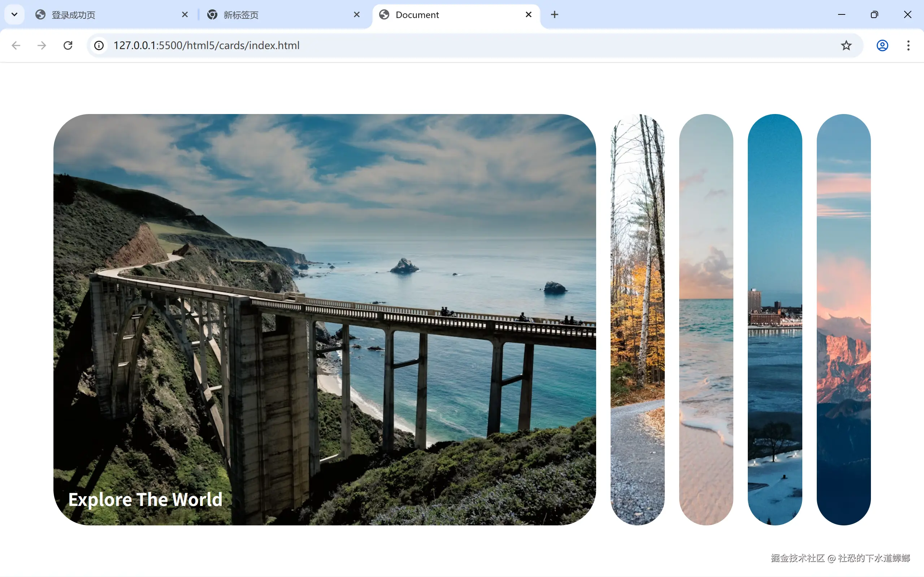The width and height of the screenshot is (924, 577).
Task: Open the Chrome profile icon
Action: [x=882, y=45]
